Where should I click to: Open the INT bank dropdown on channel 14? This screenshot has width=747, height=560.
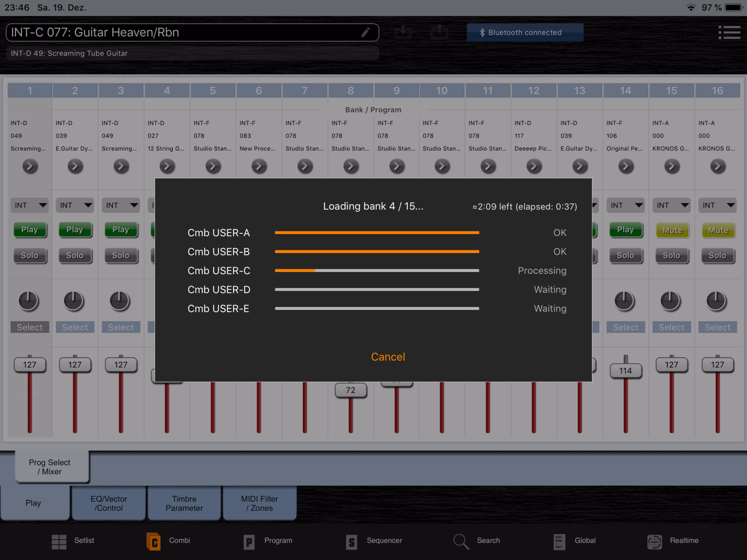point(625,205)
